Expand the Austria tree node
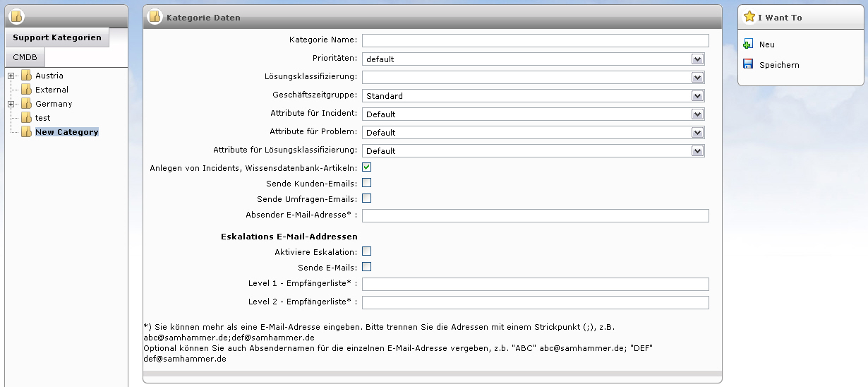The height and width of the screenshot is (387, 868). [11, 76]
